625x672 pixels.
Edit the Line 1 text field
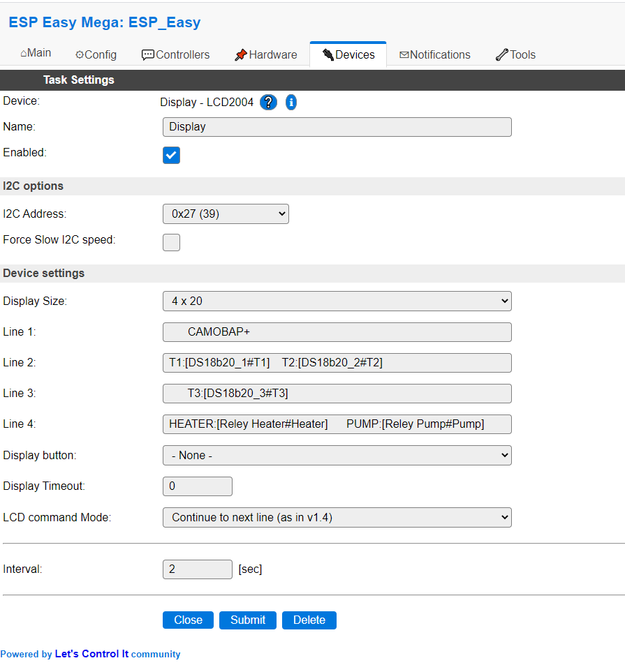click(337, 332)
